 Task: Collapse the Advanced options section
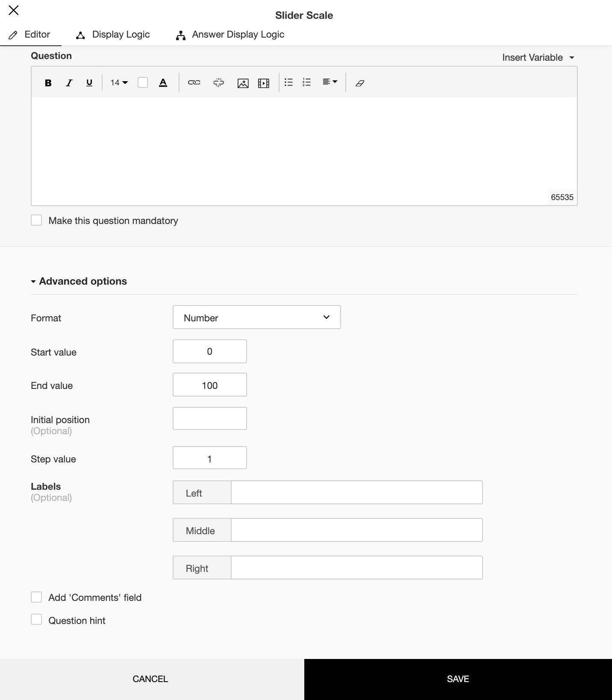[x=79, y=281]
